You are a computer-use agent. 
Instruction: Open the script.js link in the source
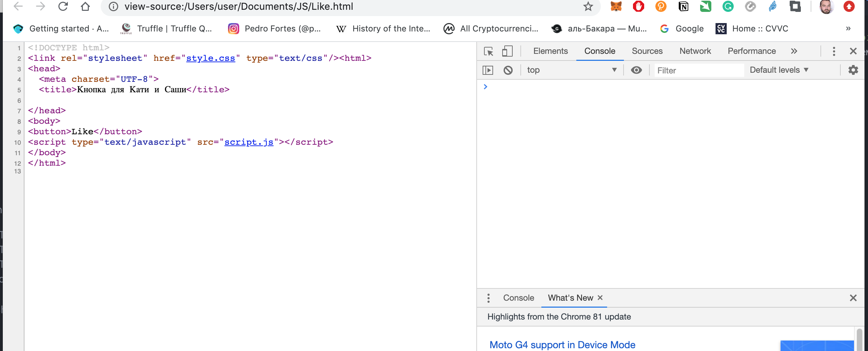point(249,142)
